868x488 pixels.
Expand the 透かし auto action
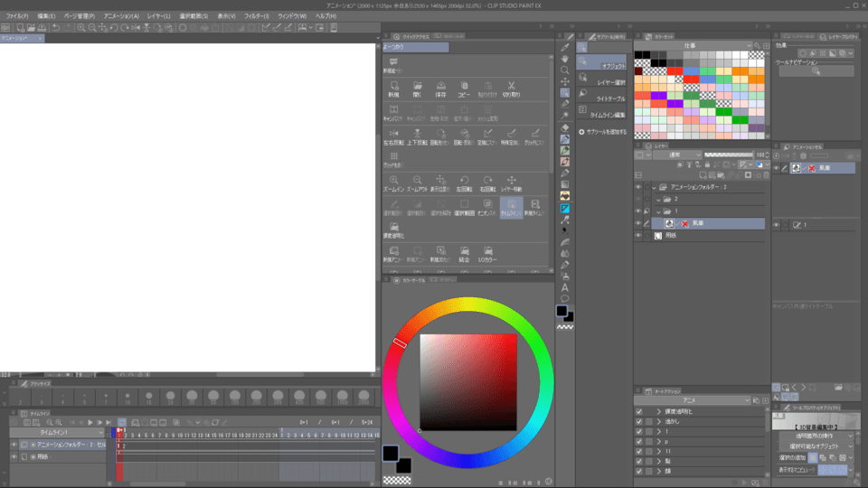coord(659,422)
